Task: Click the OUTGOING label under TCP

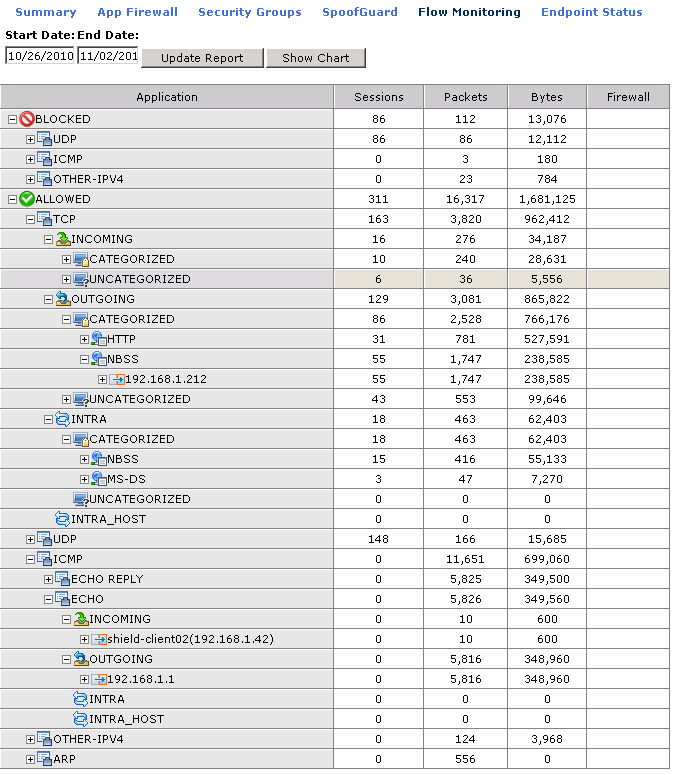Action: (103, 299)
